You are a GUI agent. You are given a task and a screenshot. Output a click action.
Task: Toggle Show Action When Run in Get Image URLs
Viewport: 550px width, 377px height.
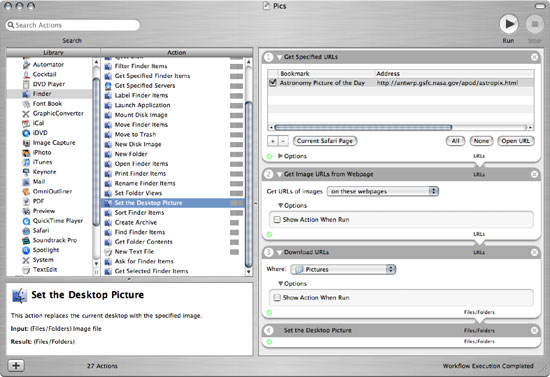pos(277,220)
